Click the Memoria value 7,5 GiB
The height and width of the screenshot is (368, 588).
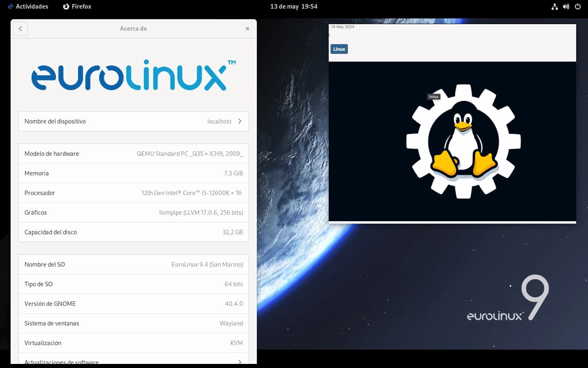[233, 173]
